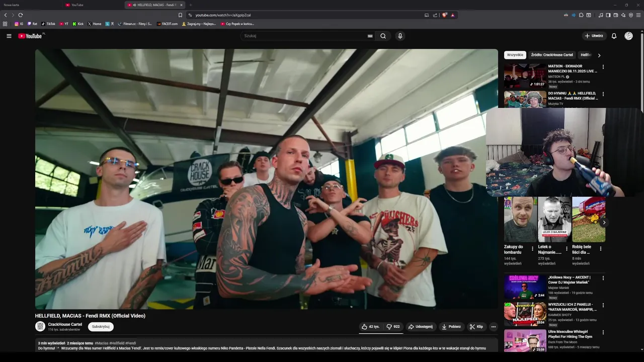The height and width of the screenshot is (362, 644).
Task: Open a new browser tab
Action: [x=191, y=5]
